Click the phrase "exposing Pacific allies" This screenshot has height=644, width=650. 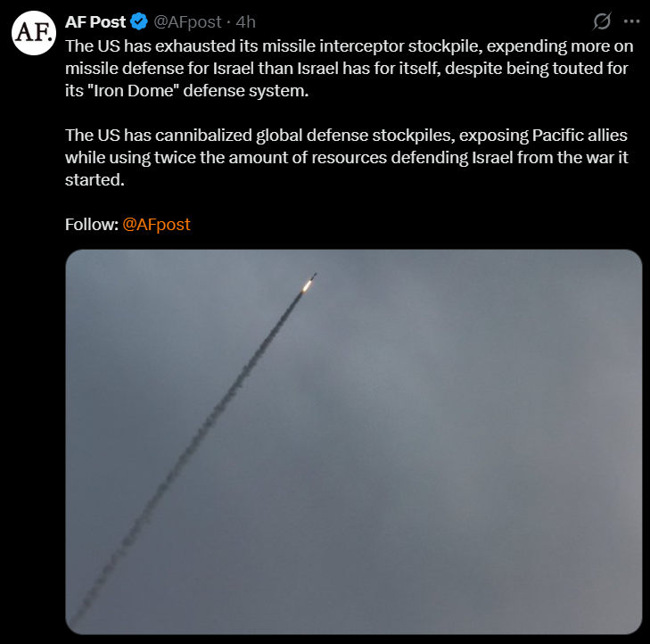[x=543, y=136]
